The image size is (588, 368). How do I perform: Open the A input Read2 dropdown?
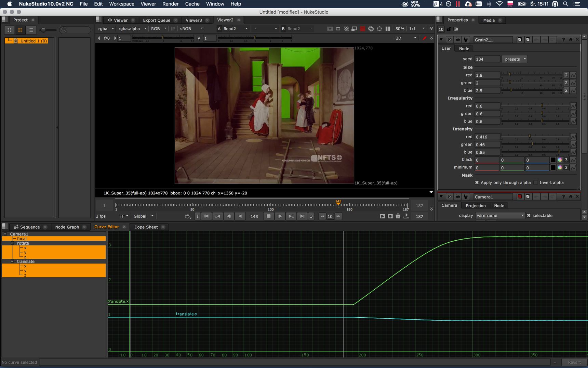coord(236,29)
